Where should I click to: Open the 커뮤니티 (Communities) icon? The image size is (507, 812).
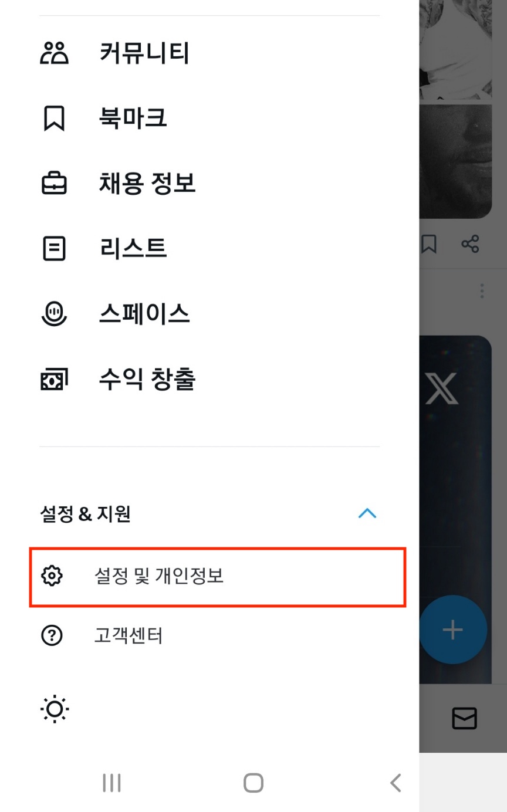point(54,53)
